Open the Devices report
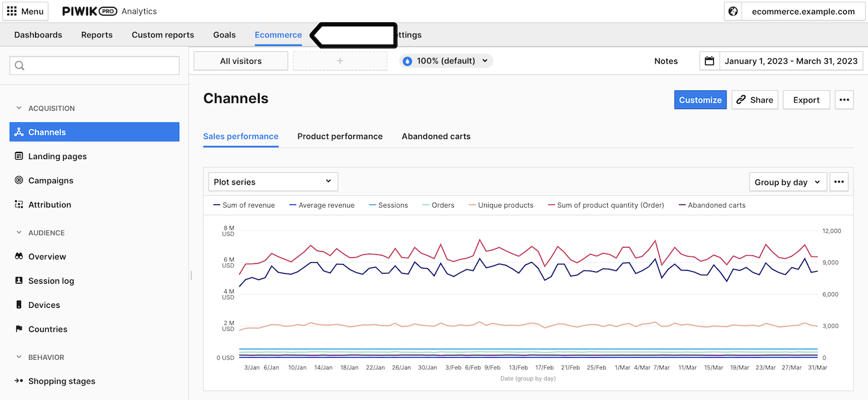Viewport: 868px width, 400px height. [x=44, y=305]
